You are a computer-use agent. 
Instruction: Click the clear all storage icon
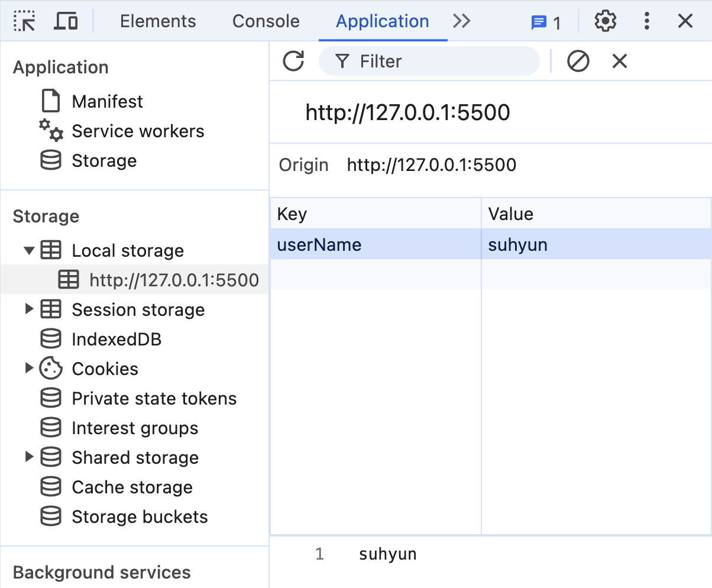(578, 61)
